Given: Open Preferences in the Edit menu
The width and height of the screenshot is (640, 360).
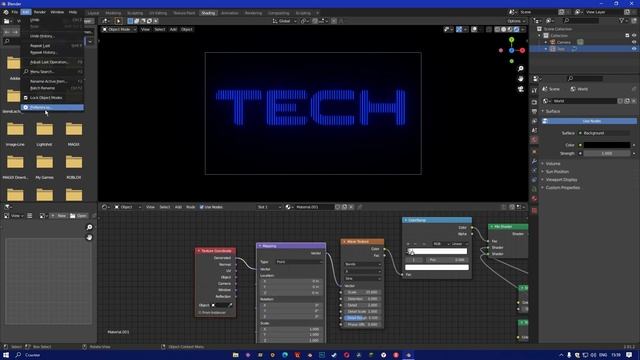Looking at the screenshot, I should click(x=52, y=107).
